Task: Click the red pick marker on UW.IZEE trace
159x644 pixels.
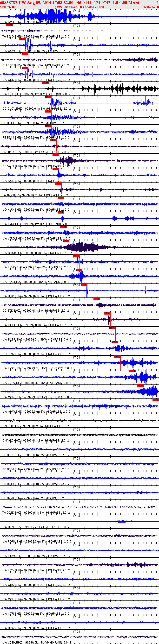Action: pyautogui.click(x=45, y=82)
